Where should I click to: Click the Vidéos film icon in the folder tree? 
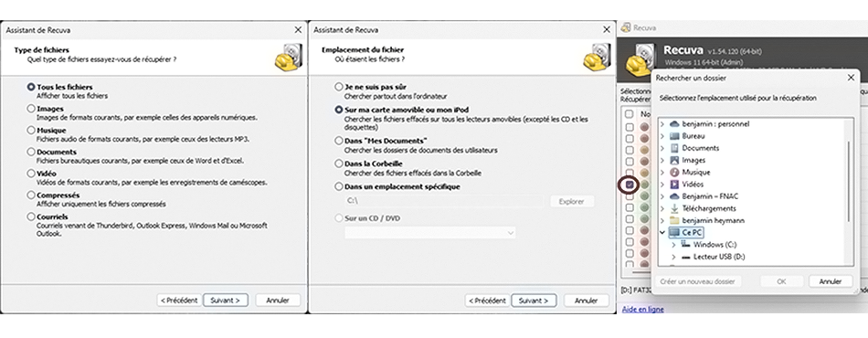(x=674, y=185)
